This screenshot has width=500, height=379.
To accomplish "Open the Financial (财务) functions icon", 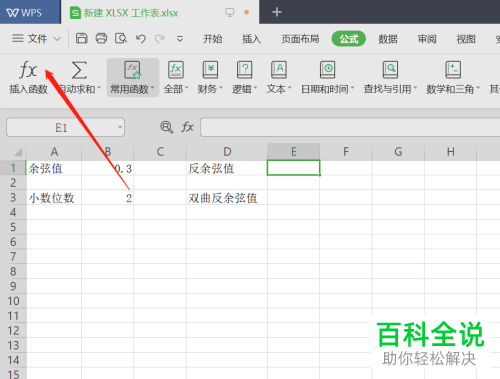I will click(210, 70).
